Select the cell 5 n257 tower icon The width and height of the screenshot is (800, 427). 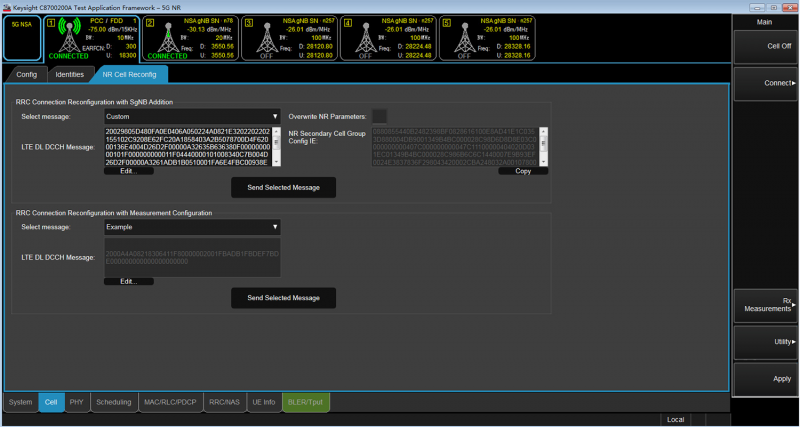tap(464, 39)
